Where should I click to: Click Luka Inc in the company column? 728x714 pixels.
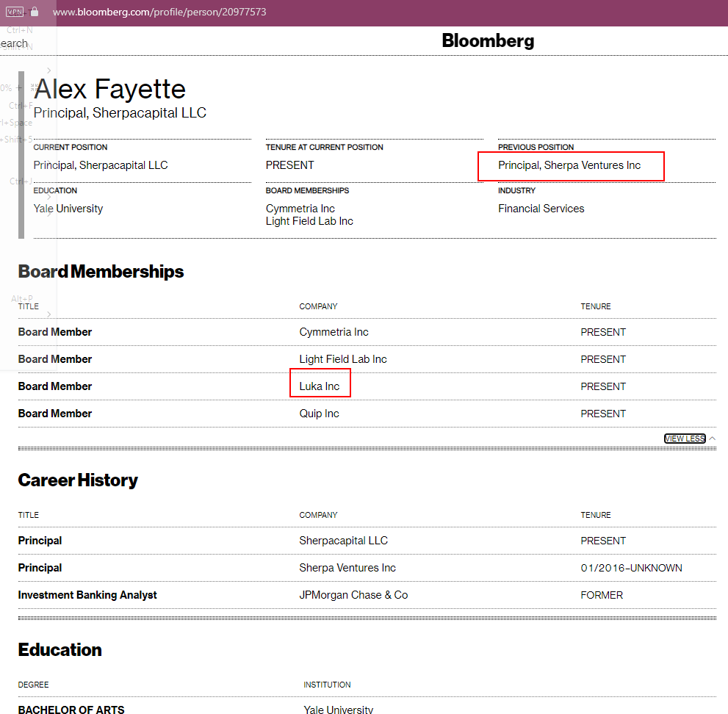pos(320,386)
